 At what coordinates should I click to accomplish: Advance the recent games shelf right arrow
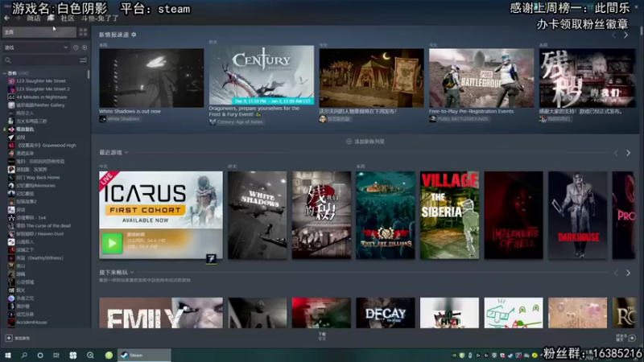(x=628, y=153)
